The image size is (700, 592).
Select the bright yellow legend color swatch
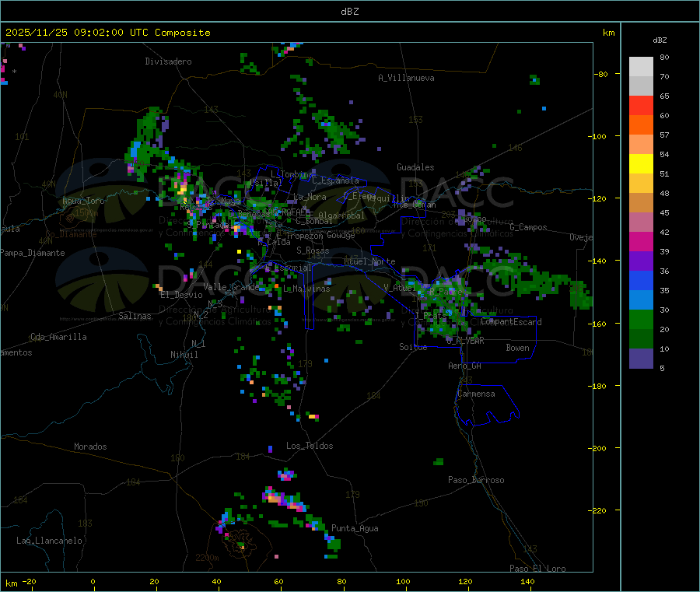[x=641, y=164]
